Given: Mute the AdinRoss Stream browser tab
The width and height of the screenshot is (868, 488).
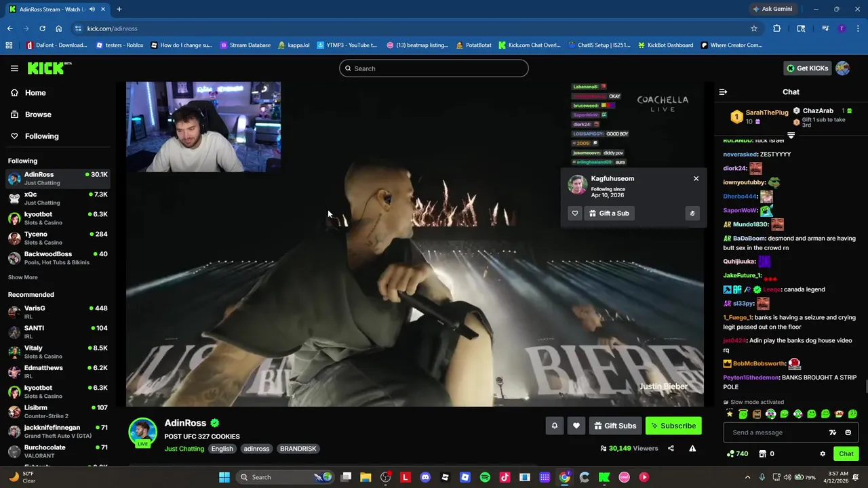Looking at the screenshot, I should pos(92,9).
